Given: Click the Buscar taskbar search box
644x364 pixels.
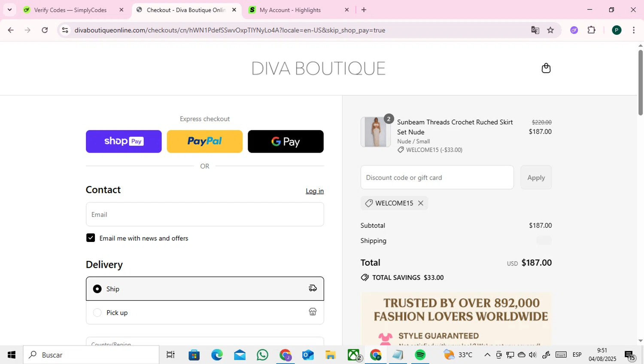Looking at the screenshot, I should [x=91, y=355].
